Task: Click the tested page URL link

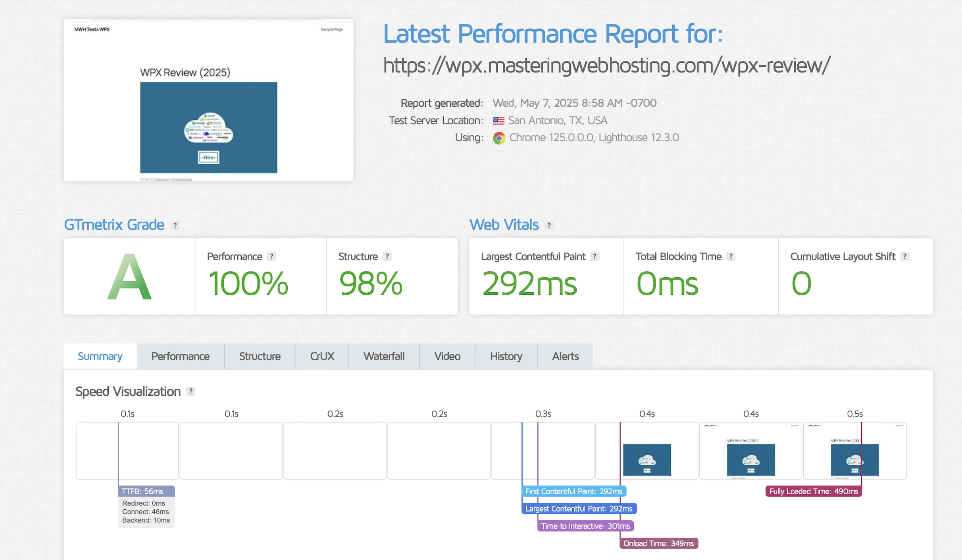Action: (606, 65)
